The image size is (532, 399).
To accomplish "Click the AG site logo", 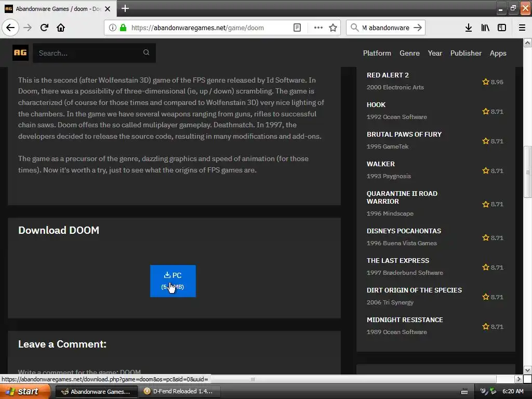I will click(x=20, y=52).
